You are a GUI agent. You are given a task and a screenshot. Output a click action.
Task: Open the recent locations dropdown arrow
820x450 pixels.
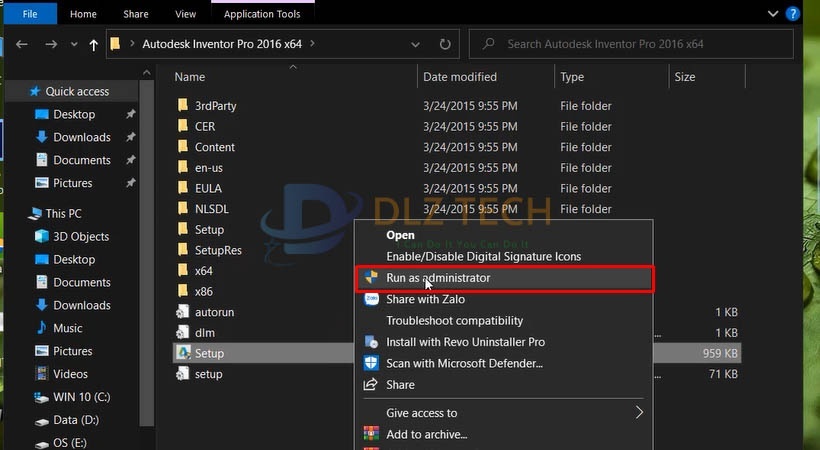pos(74,44)
